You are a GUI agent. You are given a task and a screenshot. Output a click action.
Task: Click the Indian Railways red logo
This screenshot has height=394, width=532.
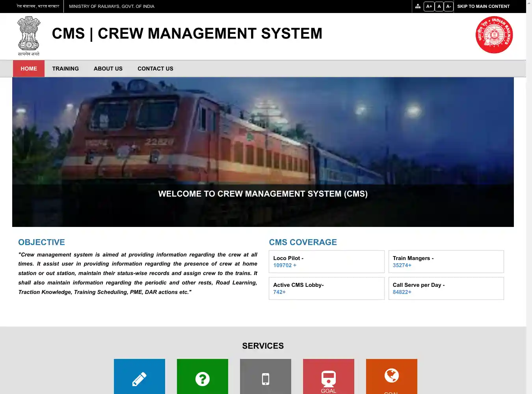(x=494, y=35)
